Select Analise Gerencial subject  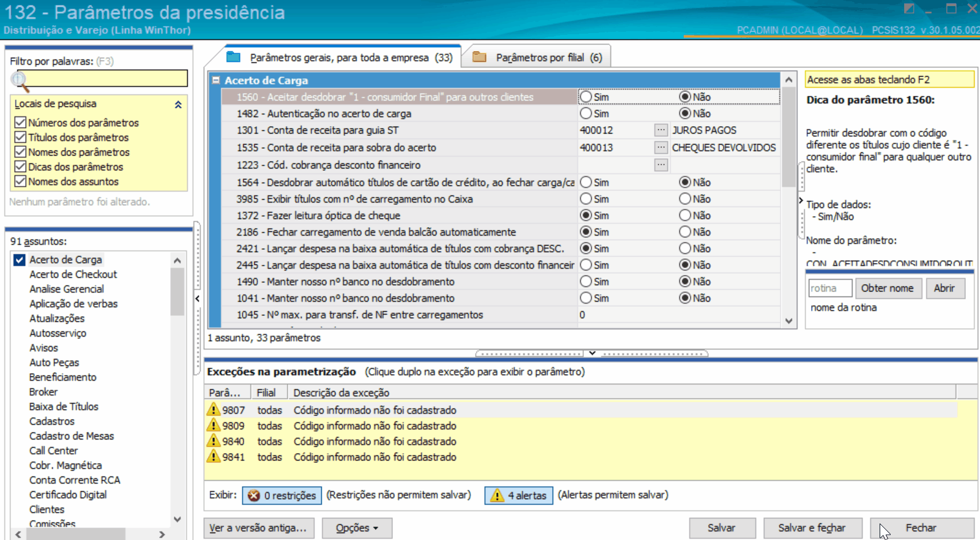click(67, 289)
